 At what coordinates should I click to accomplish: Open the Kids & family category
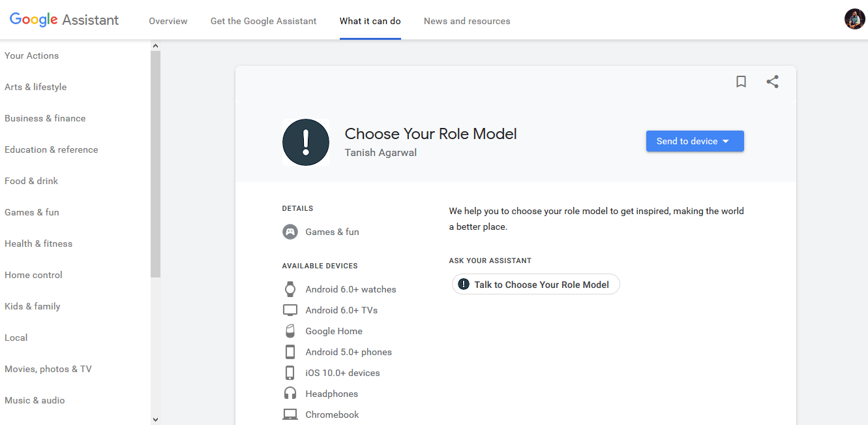tap(33, 306)
